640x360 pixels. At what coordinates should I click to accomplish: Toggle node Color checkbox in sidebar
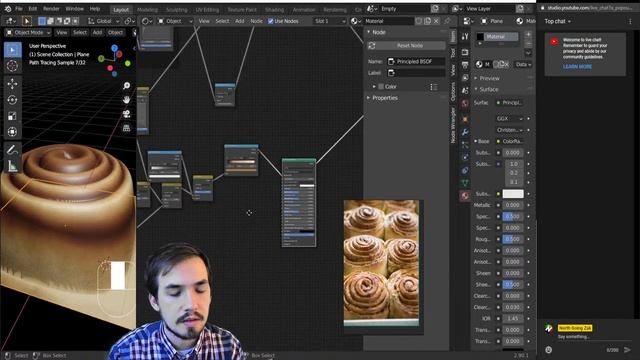[381, 87]
